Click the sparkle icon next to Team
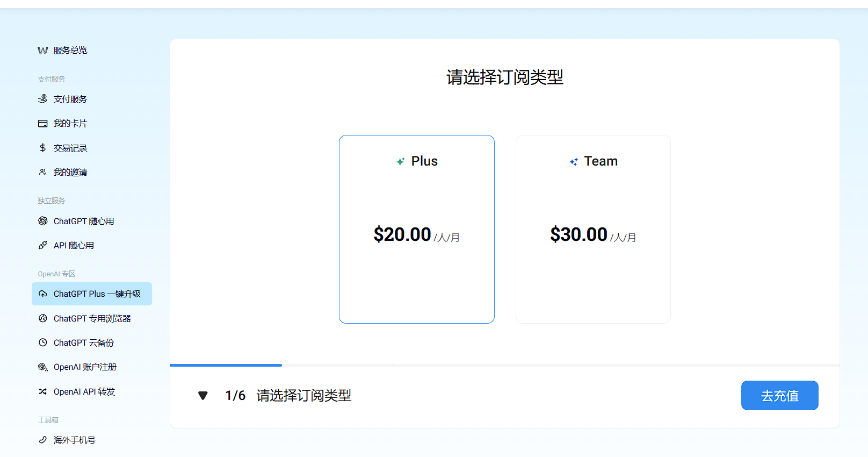The image size is (868, 457). click(574, 162)
